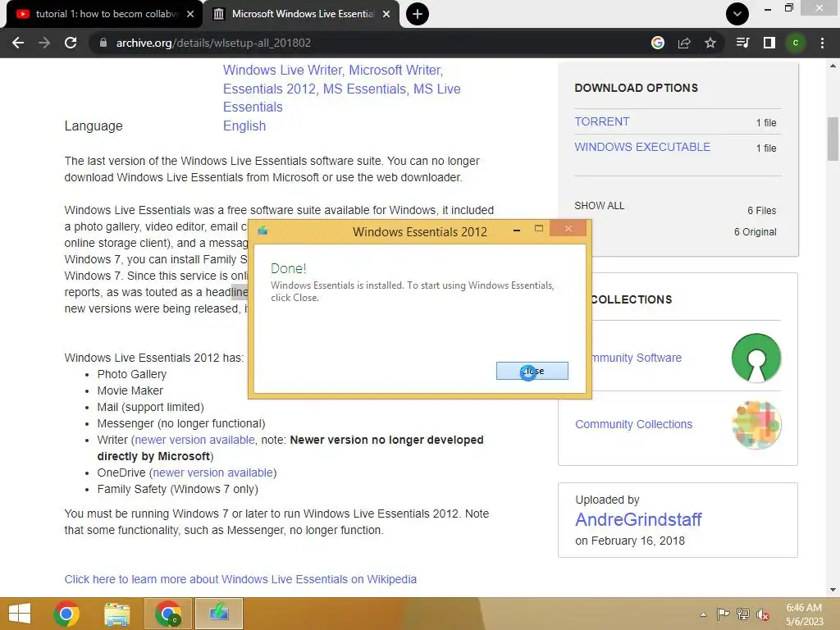Open the Essentials 2012 topic link
The height and width of the screenshot is (630, 840).
click(x=269, y=89)
